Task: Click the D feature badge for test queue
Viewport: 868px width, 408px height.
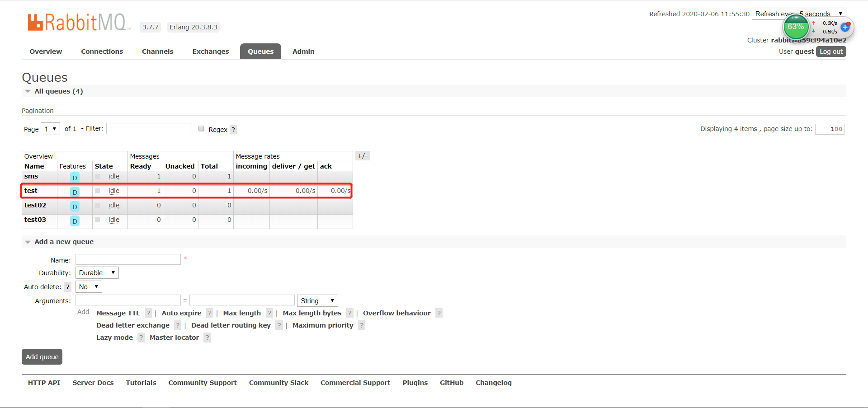Action: coord(75,192)
